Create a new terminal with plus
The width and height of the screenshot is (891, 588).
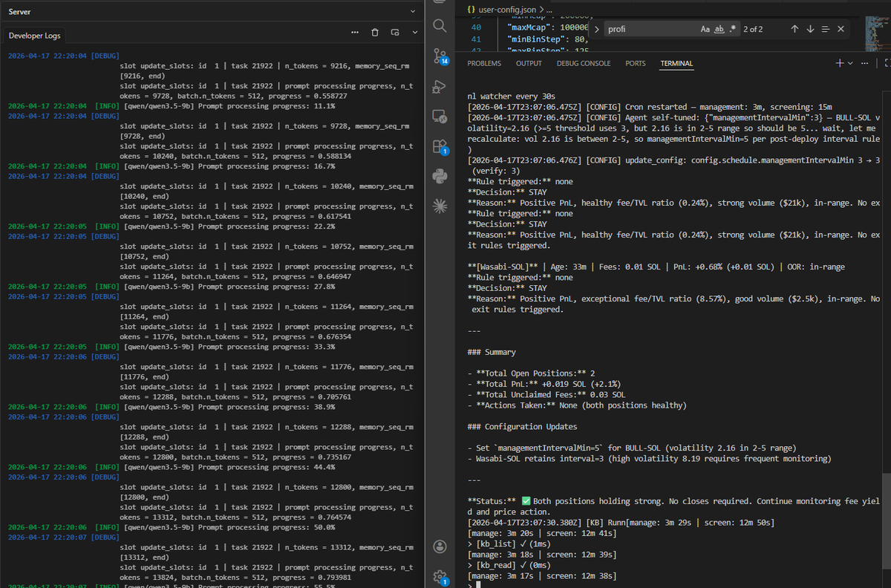(839, 63)
